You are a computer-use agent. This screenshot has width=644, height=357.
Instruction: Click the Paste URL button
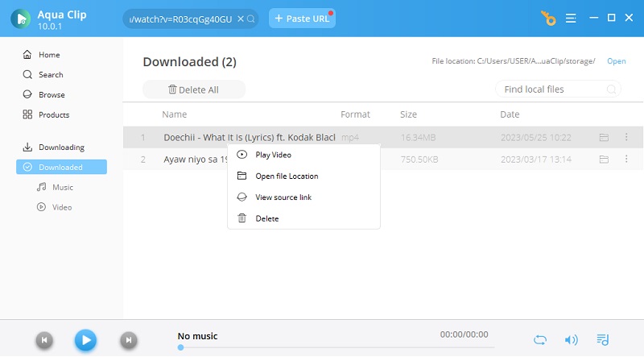(303, 19)
